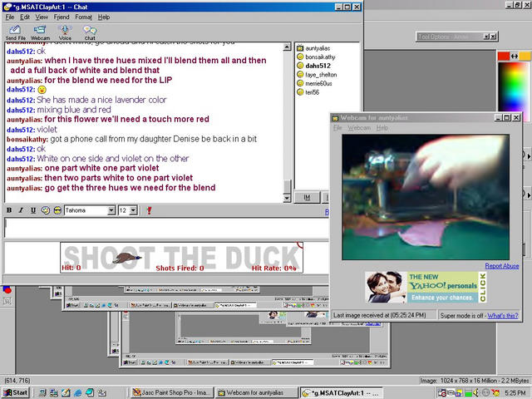Click the 5:25 PM system clock
532x399 pixels.
click(515, 393)
